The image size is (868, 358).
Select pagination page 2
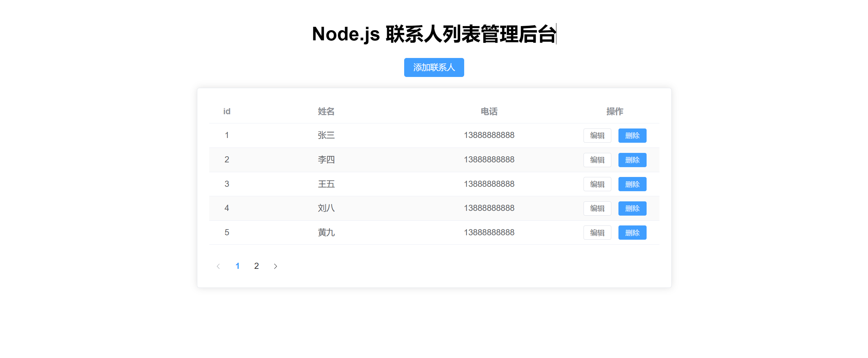(x=256, y=266)
